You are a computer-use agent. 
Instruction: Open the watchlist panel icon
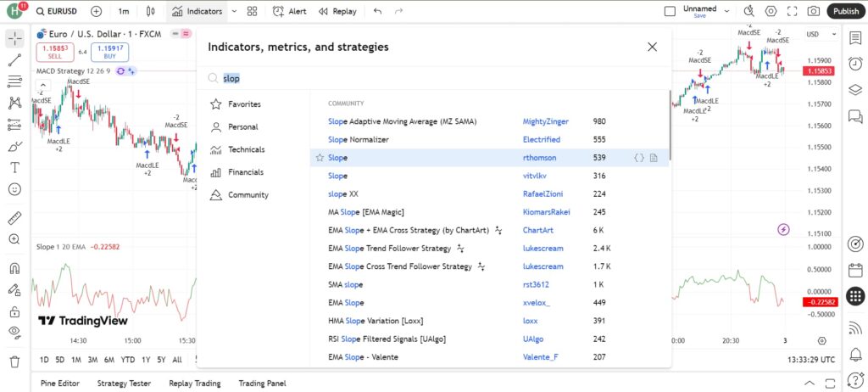[855, 38]
